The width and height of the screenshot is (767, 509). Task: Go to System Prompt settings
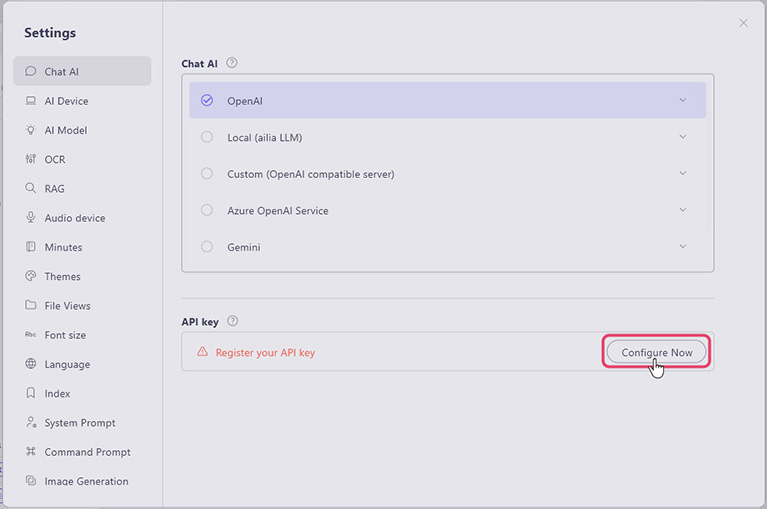79,423
